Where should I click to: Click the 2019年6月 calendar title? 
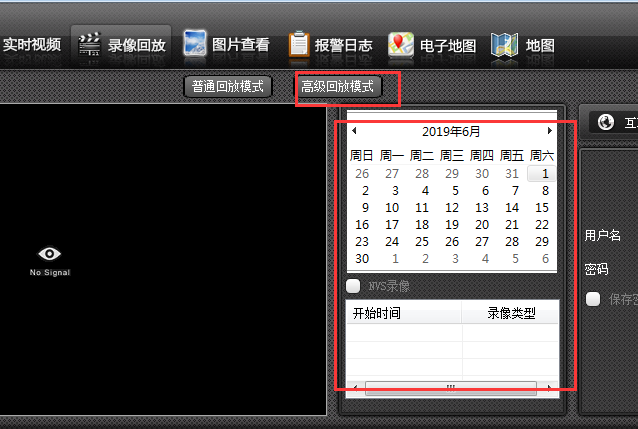(451, 131)
